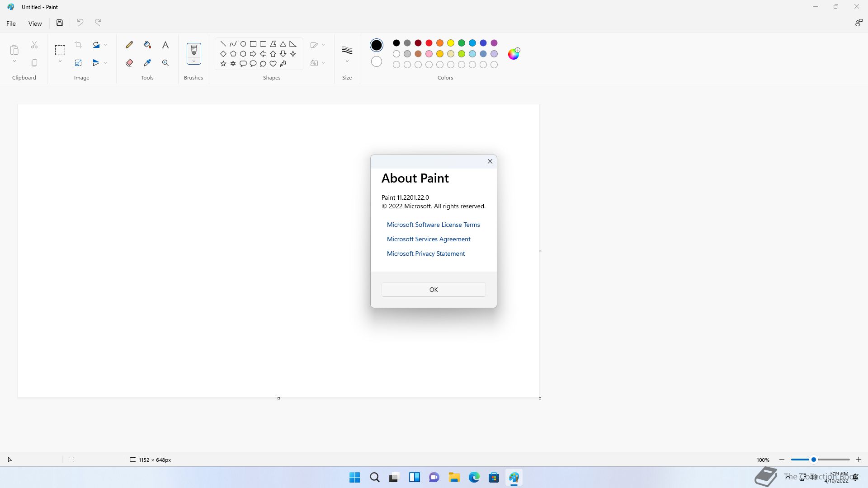The height and width of the screenshot is (488, 868).
Task: Select the Triangle shape
Action: point(283,44)
